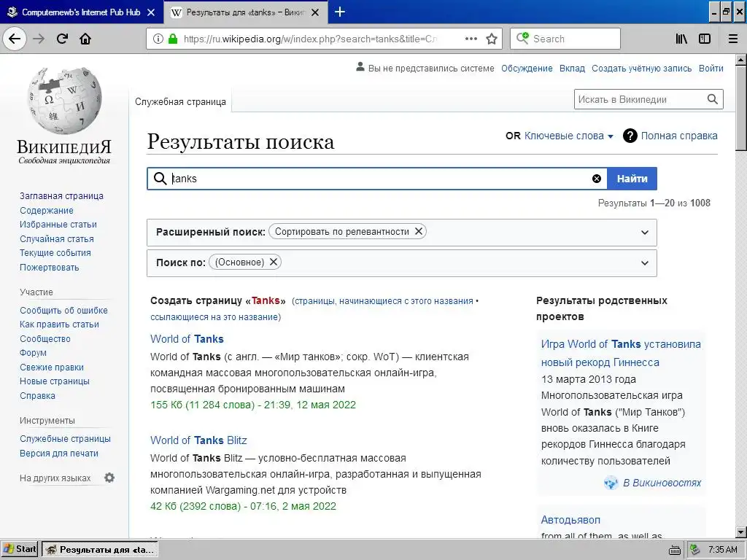Open Сообщить об ошибке sidebar link

click(63, 310)
